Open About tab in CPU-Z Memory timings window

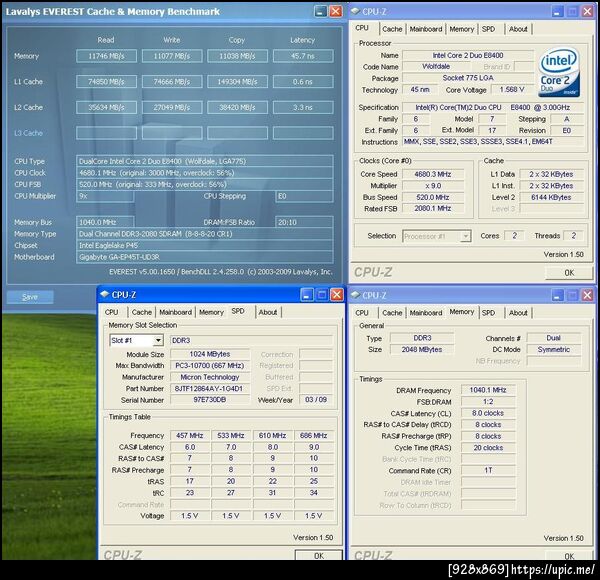coord(518,313)
